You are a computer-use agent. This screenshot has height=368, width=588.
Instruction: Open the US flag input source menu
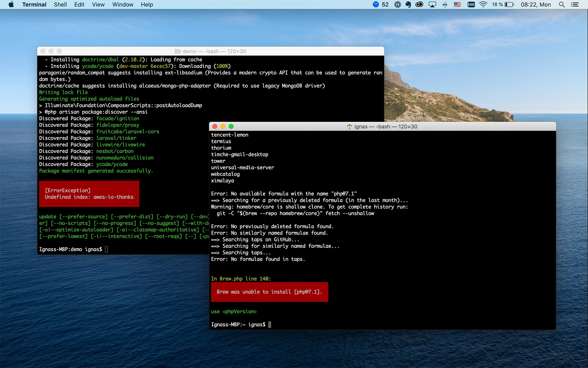coord(457,4)
